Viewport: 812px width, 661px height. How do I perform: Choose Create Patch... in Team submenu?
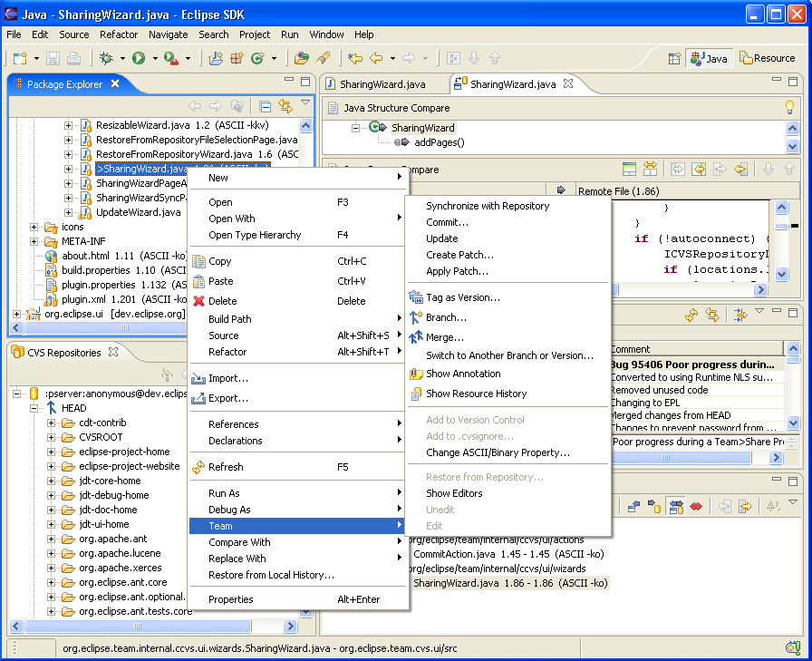pos(459,255)
